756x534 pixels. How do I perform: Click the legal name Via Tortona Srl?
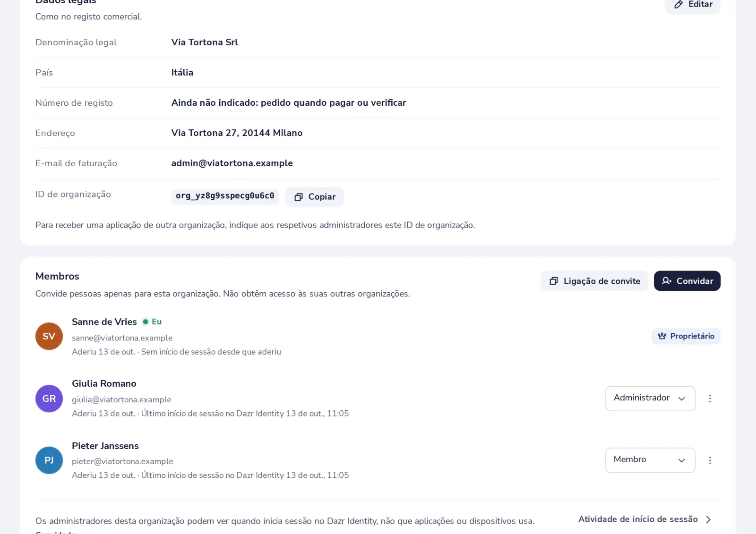[x=205, y=42]
